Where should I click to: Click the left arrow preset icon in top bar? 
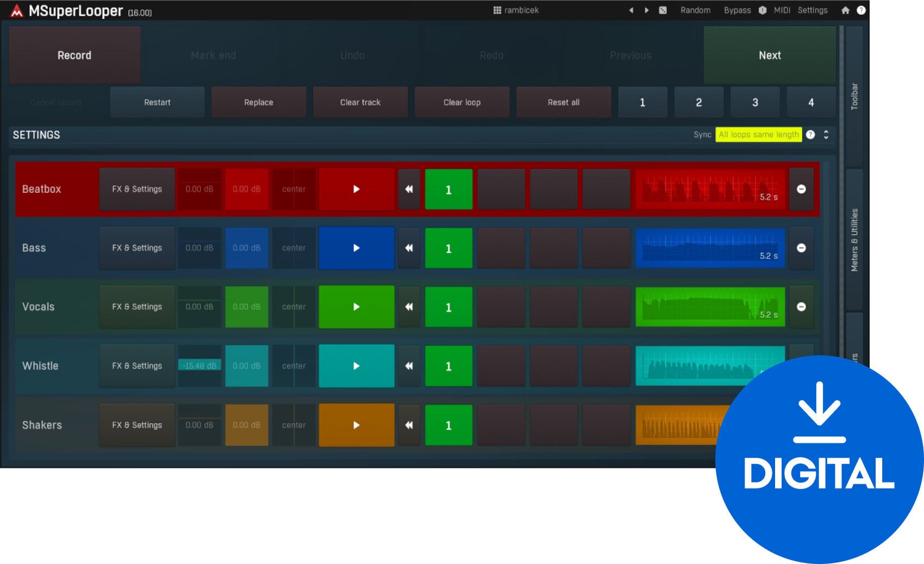point(631,10)
